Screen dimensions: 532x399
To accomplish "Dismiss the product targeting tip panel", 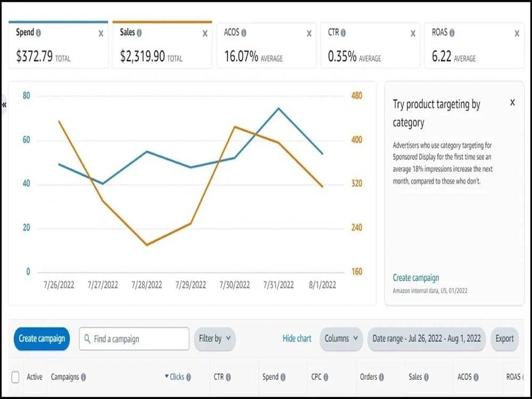I will pos(512,103).
